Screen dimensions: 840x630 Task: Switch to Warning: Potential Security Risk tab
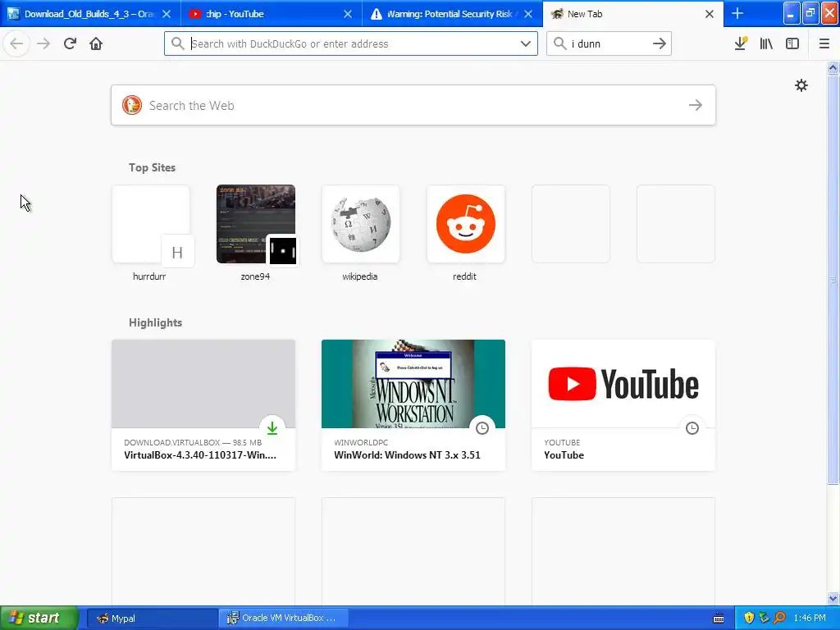[453, 14]
